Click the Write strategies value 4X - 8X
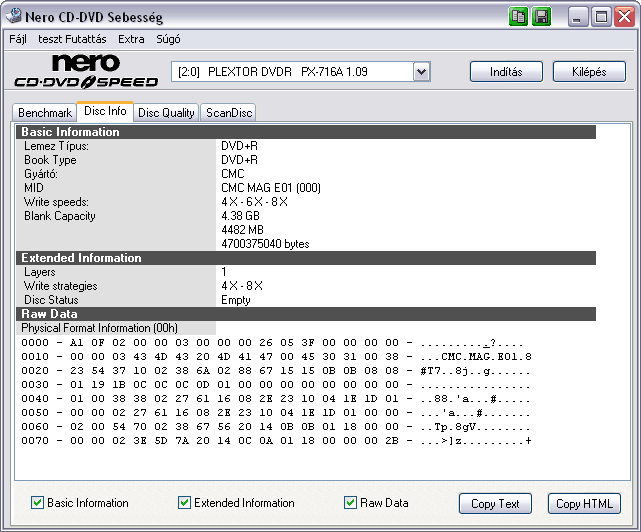 point(242,286)
